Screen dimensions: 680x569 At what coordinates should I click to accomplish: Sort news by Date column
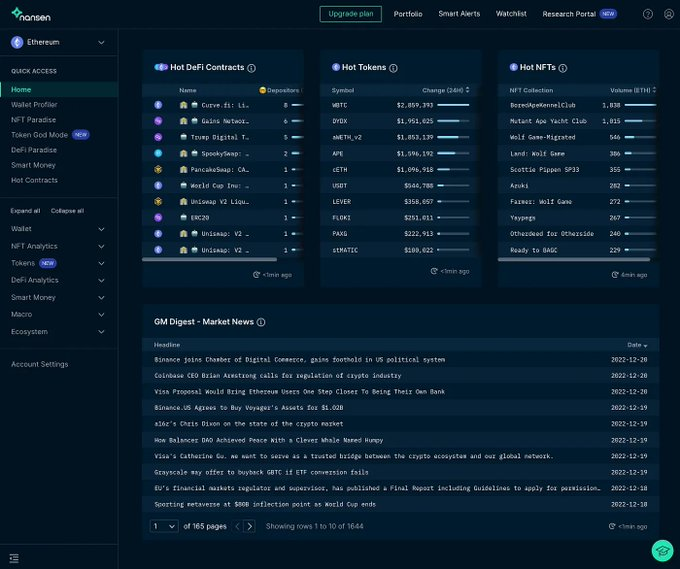point(637,345)
